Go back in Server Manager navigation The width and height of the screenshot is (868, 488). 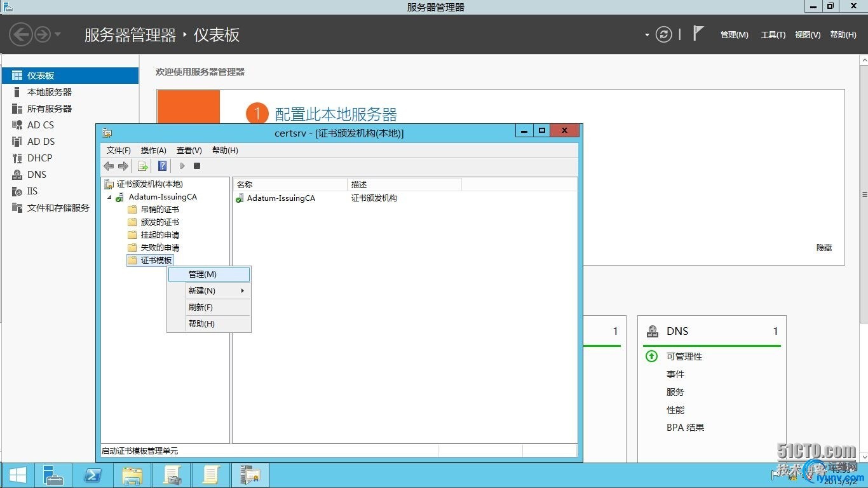[x=21, y=34]
